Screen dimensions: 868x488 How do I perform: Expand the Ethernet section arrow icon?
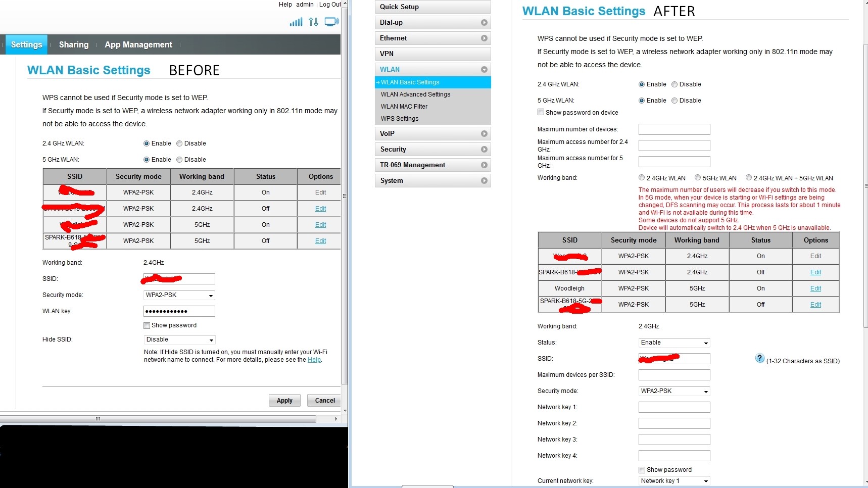484,38
